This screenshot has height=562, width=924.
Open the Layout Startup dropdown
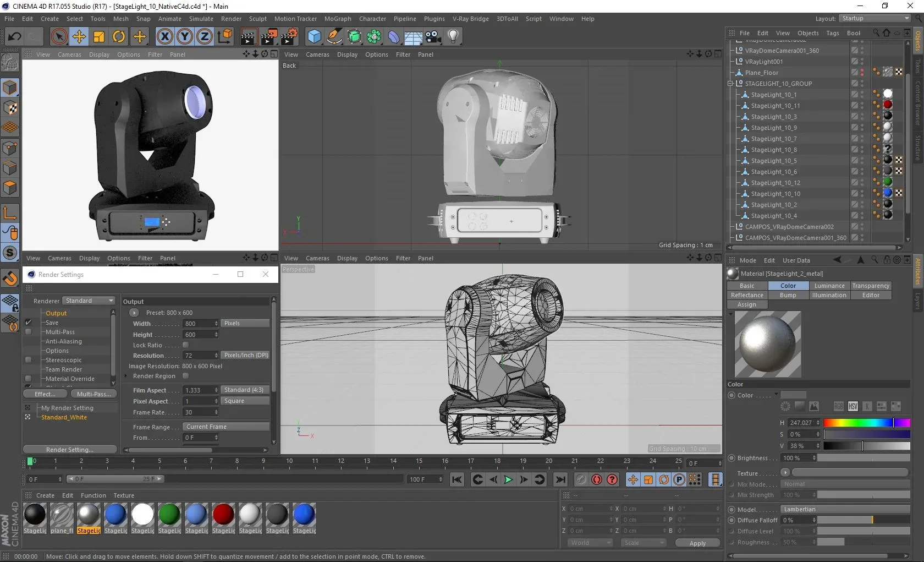(874, 18)
